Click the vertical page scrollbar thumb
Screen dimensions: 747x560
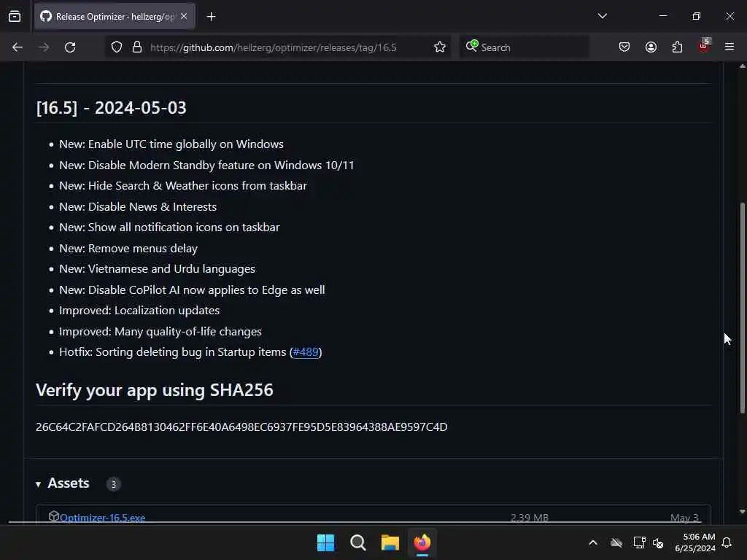tap(742, 308)
